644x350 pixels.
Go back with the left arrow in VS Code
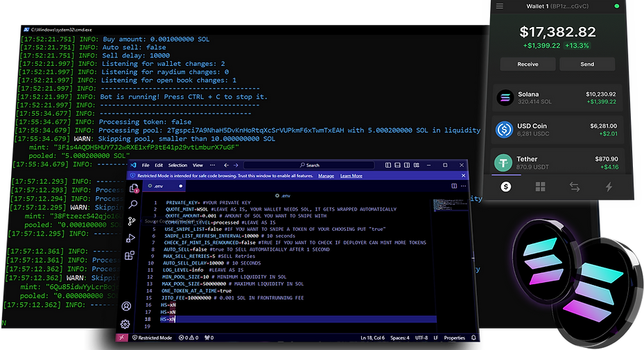226,165
